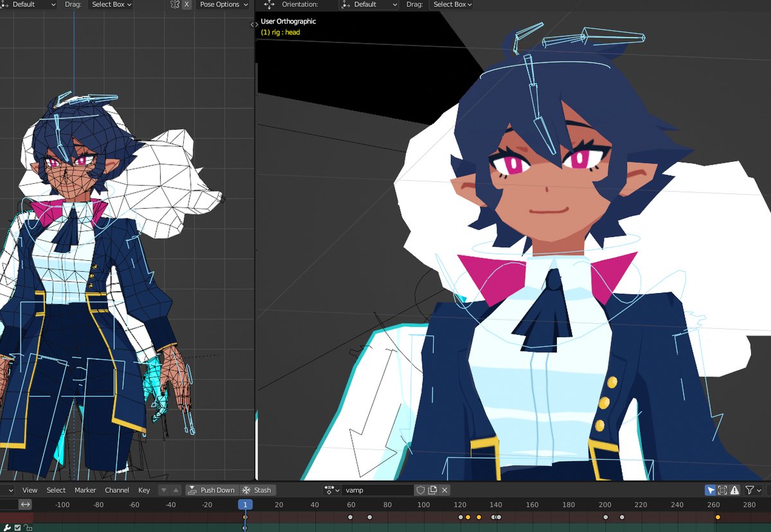This screenshot has height=532, width=771.
Task: Open the action browse dropdown
Action: click(332, 490)
